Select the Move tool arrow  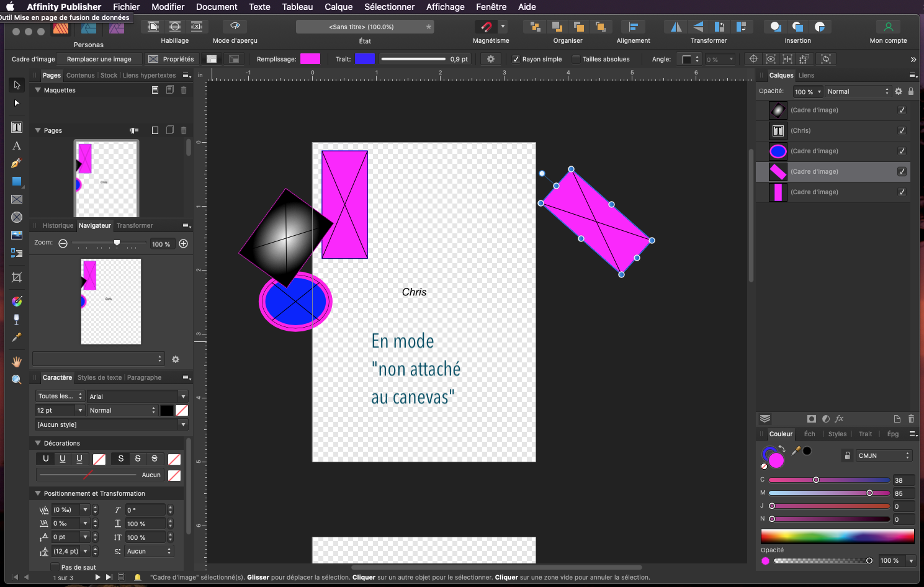[17, 85]
